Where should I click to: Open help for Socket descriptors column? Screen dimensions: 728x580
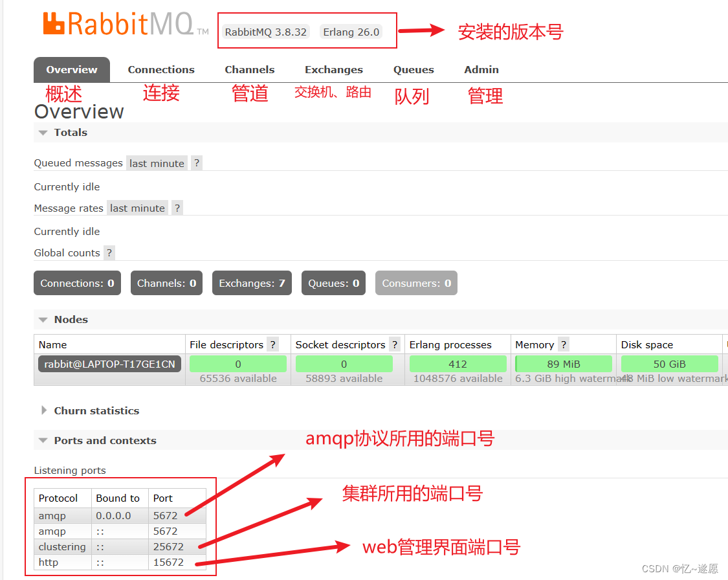(x=395, y=344)
